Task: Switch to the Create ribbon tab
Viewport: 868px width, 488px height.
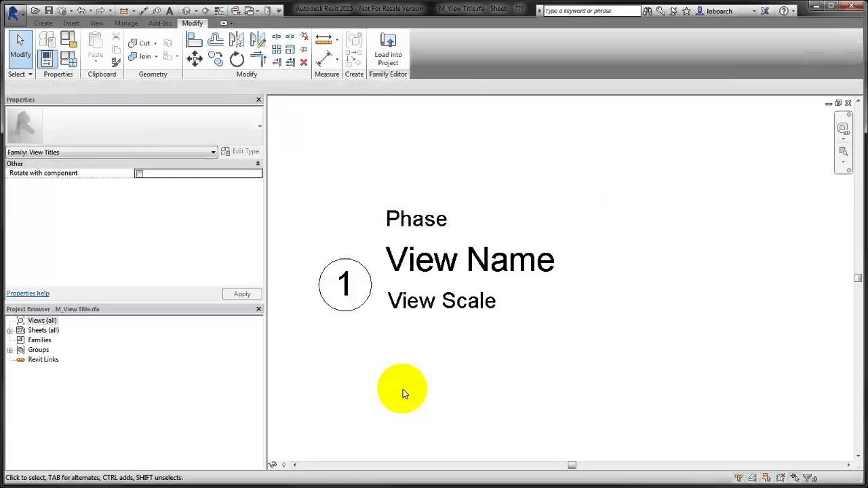Action: pos(43,23)
